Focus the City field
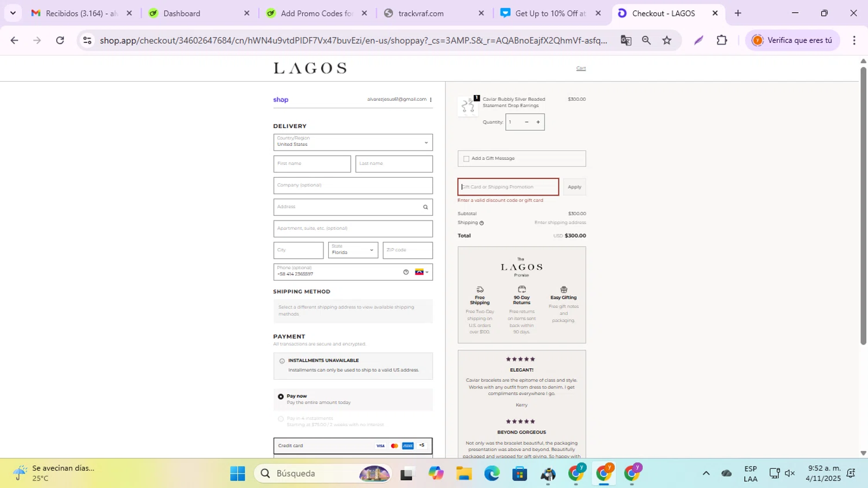868x488 pixels. point(299,250)
